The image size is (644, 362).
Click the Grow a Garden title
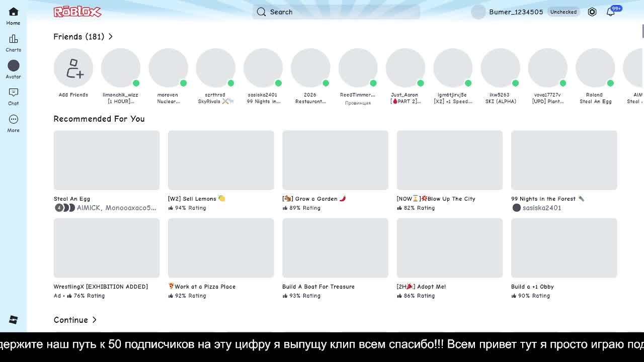[314, 199]
